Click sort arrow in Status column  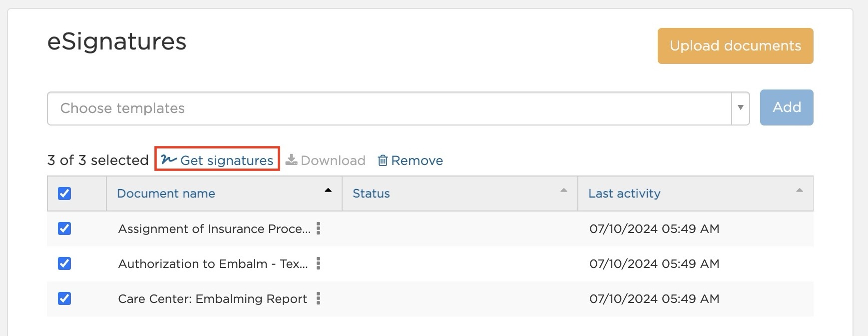coord(564,190)
